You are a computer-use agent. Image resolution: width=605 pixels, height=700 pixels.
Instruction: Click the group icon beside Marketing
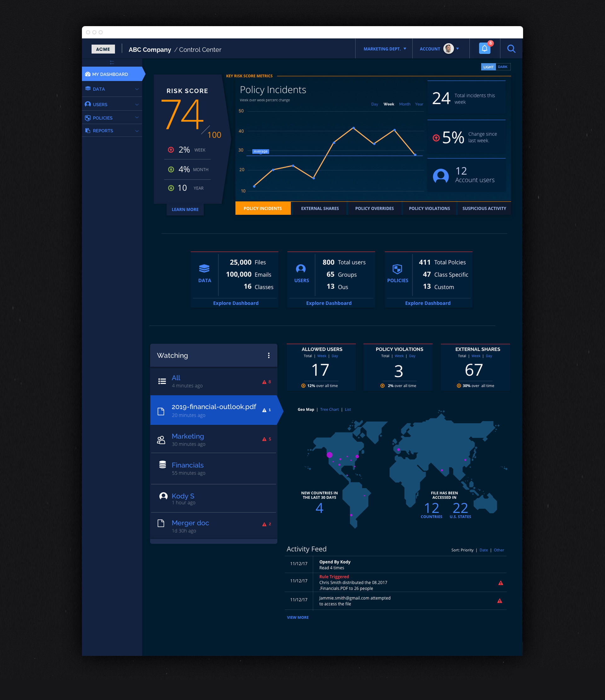point(161,440)
